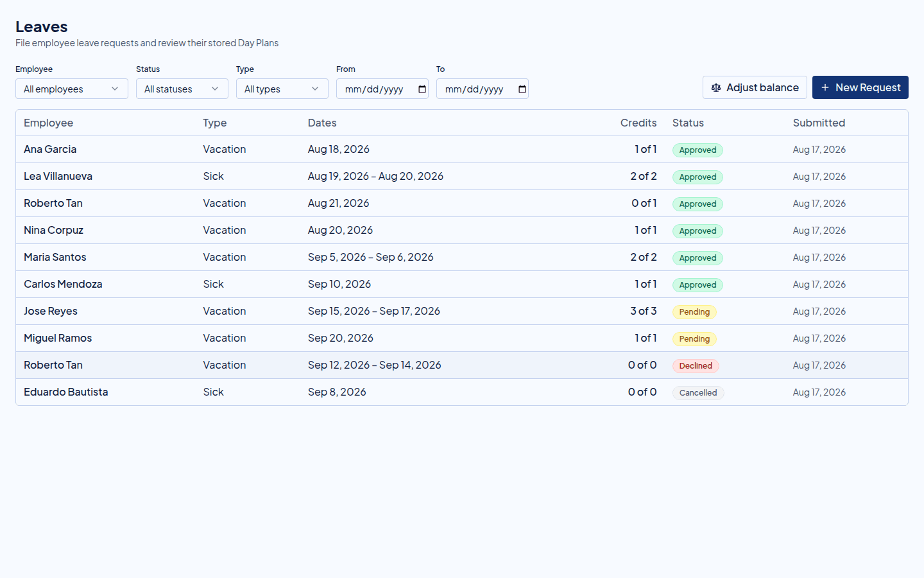Click Sick type in Eduardo Bautista row
This screenshot has width=924, height=578.
[214, 392]
